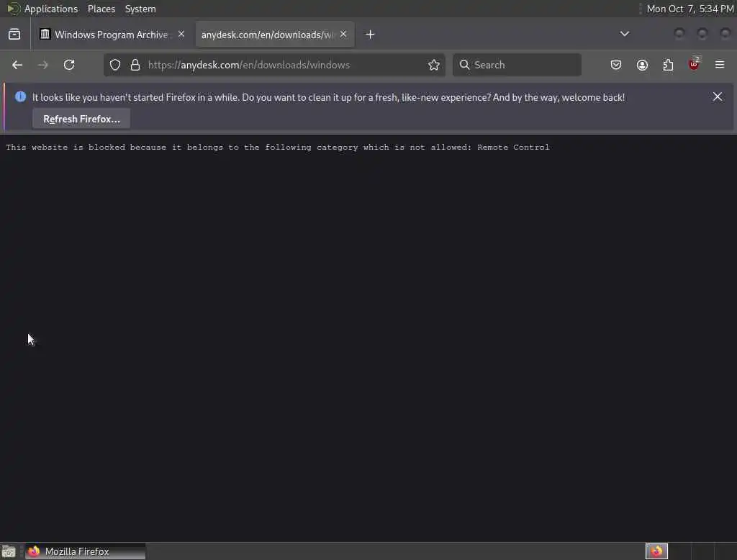View site security lock information
The width and height of the screenshot is (737, 560).
[135, 65]
